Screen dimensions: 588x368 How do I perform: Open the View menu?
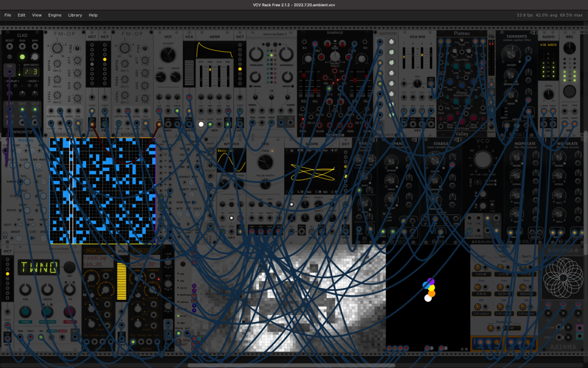[37, 15]
